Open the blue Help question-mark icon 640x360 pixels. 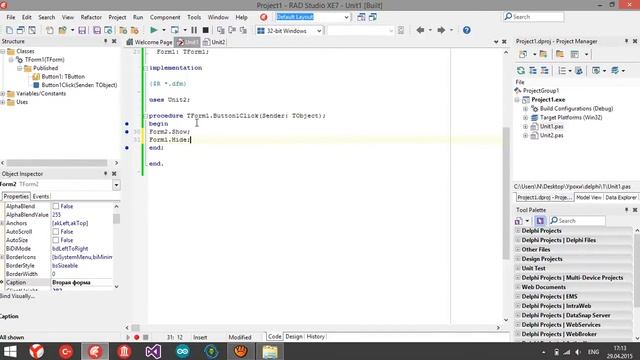coord(467,30)
